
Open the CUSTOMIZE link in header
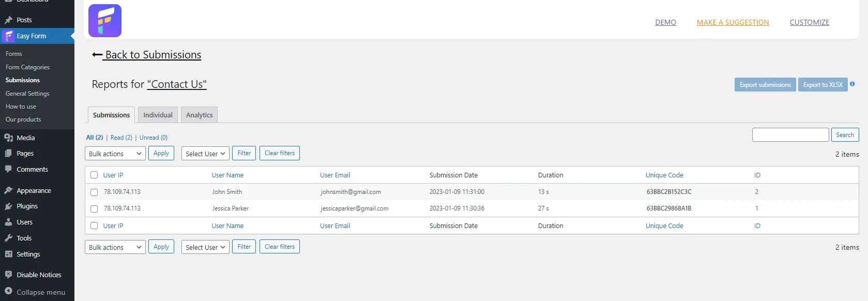click(x=809, y=22)
